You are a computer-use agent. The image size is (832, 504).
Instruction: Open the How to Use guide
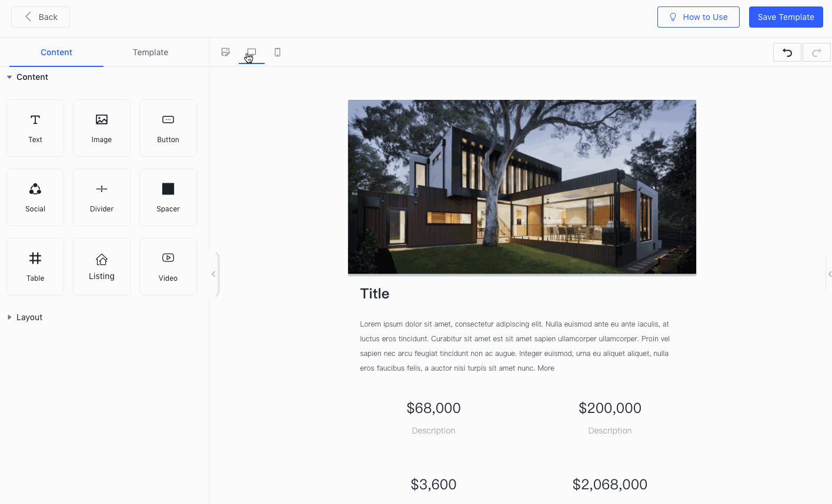point(698,17)
